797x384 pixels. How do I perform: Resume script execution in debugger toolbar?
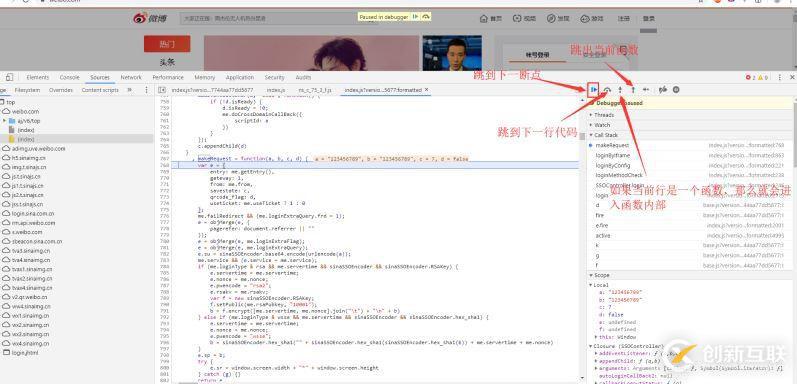coord(593,90)
